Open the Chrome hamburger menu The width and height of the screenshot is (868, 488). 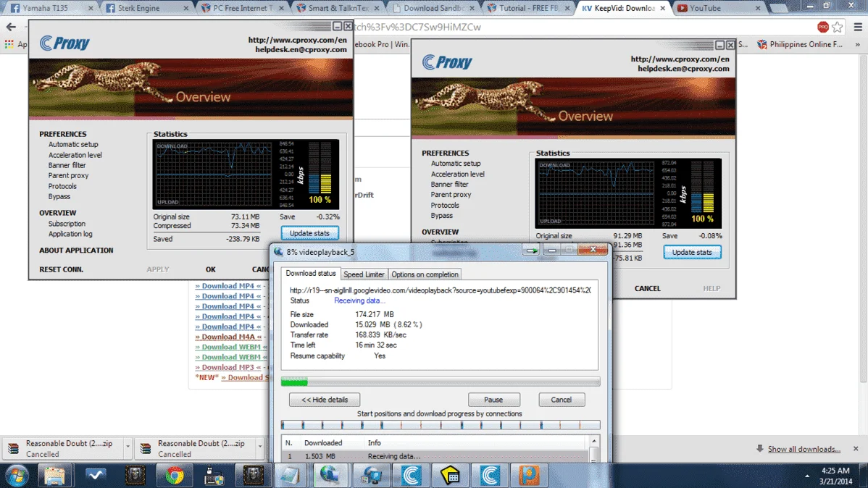(858, 27)
